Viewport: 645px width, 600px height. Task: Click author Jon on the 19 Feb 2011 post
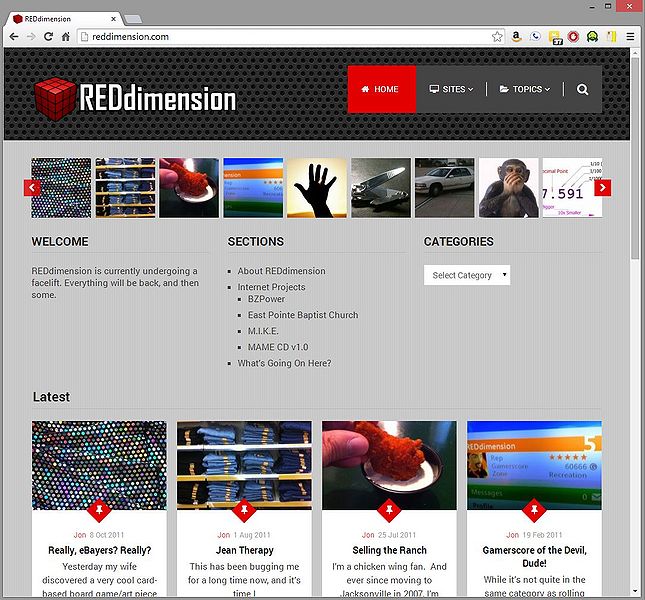coord(513,535)
